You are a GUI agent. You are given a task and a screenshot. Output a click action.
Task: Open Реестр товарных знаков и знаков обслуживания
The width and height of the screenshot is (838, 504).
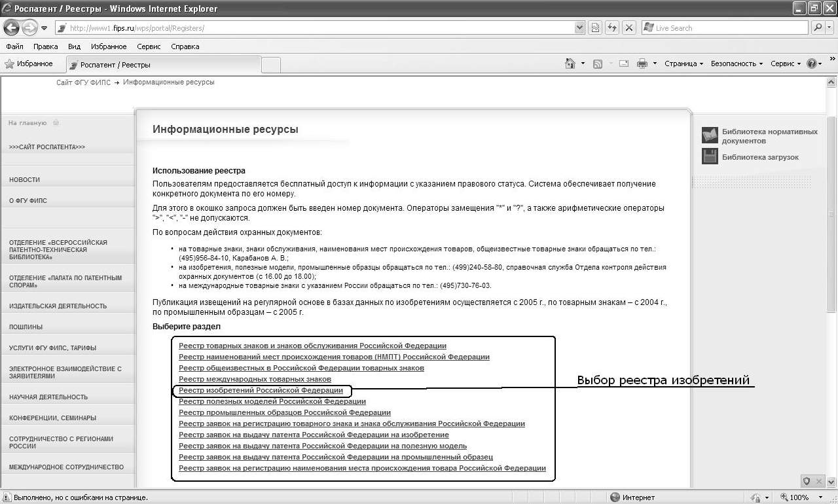312,346
